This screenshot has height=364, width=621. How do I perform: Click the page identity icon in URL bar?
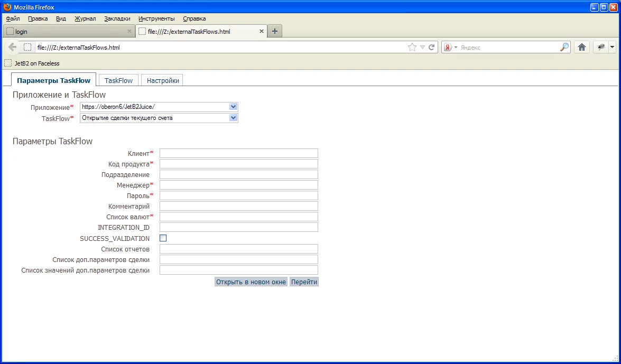pyautogui.click(x=27, y=47)
